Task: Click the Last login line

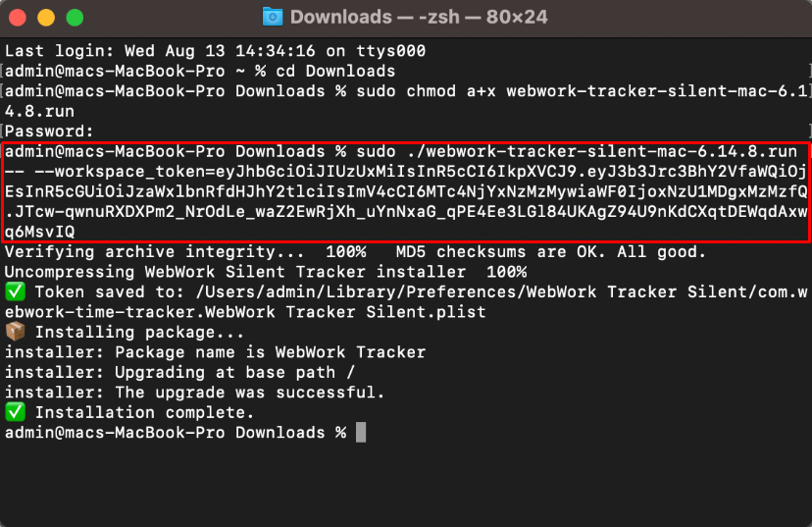Action: click(x=216, y=51)
